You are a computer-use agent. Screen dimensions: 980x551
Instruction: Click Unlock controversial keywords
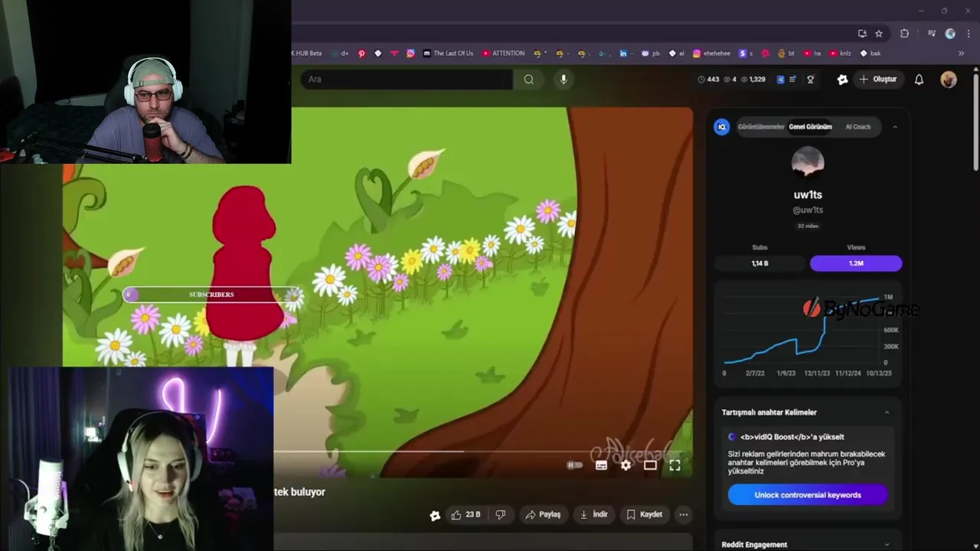click(x=808, y=495)
